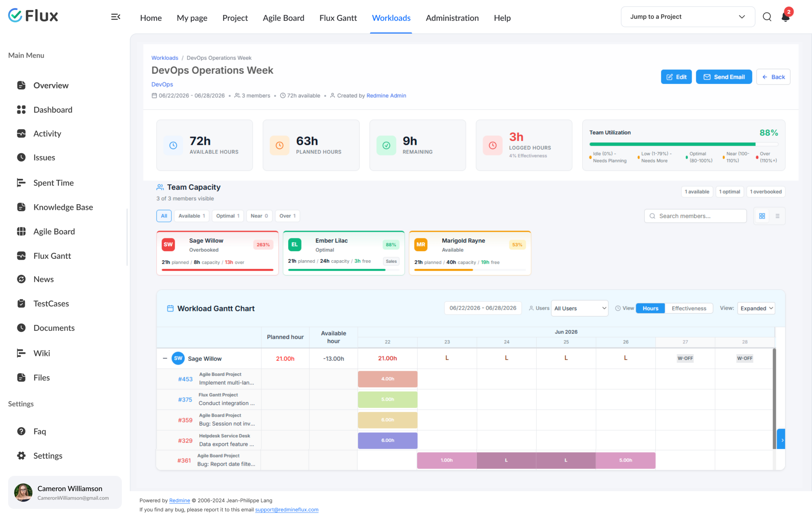
Task: Open the search magnifier icon
Action: pos(767,17)
